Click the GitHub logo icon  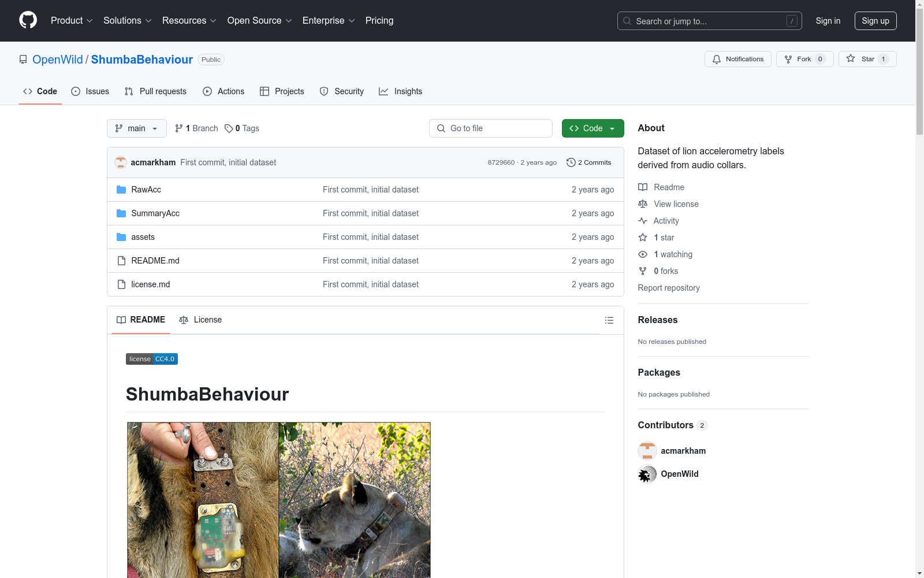tap(28, 20)
